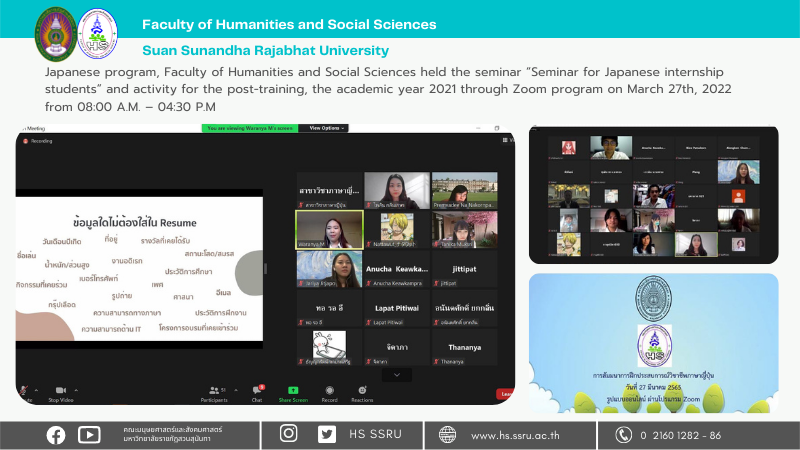Click the YouTube icon in footer

[89, 434]
